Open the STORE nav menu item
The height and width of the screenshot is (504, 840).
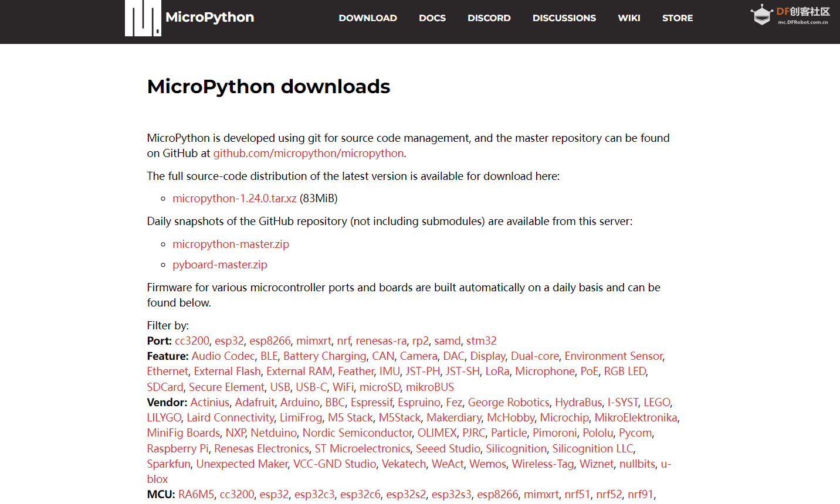(678, 18)
